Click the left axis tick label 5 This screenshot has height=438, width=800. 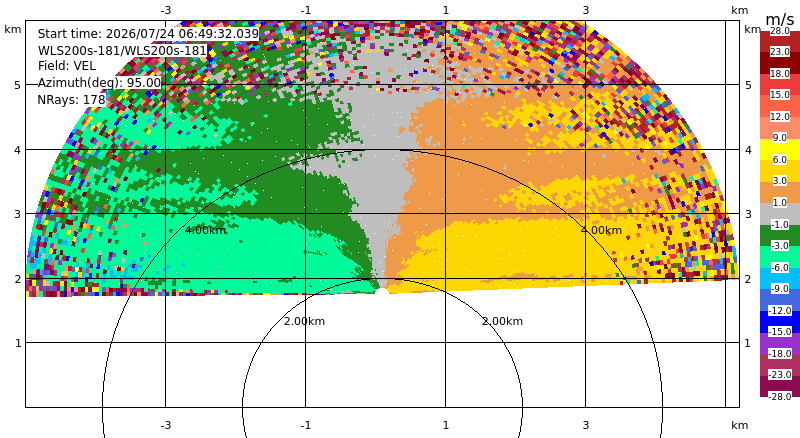[x=18, y=85]
